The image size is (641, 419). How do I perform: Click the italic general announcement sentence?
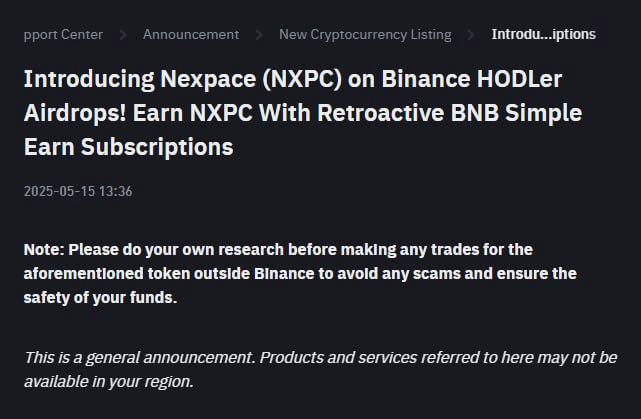140,358
